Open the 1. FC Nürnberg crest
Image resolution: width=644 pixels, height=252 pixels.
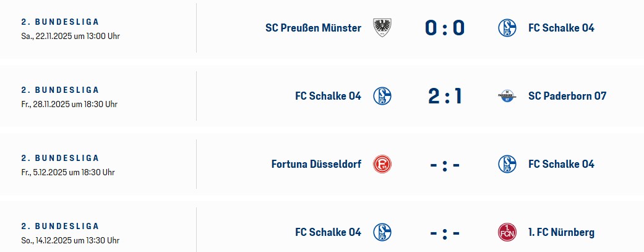[x=507, y=232]
